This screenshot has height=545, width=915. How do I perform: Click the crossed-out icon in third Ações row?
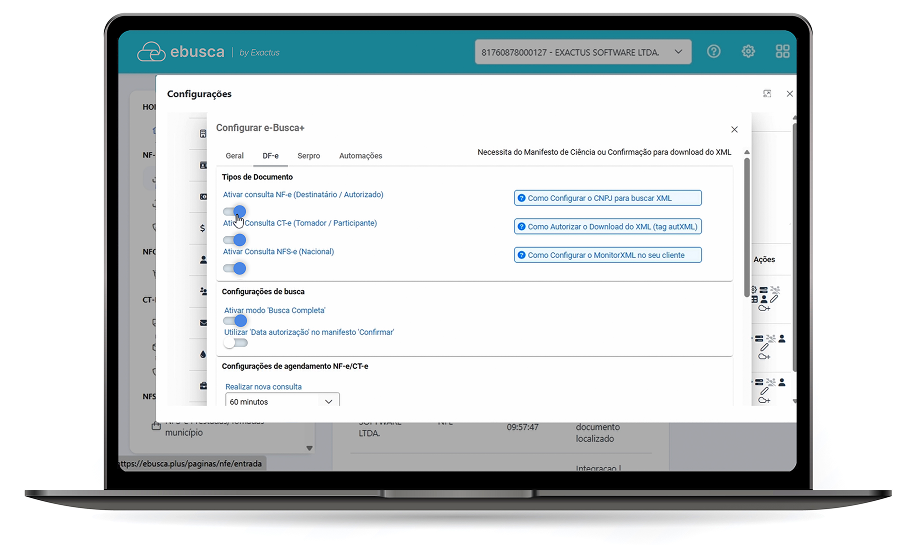(771, 382)
